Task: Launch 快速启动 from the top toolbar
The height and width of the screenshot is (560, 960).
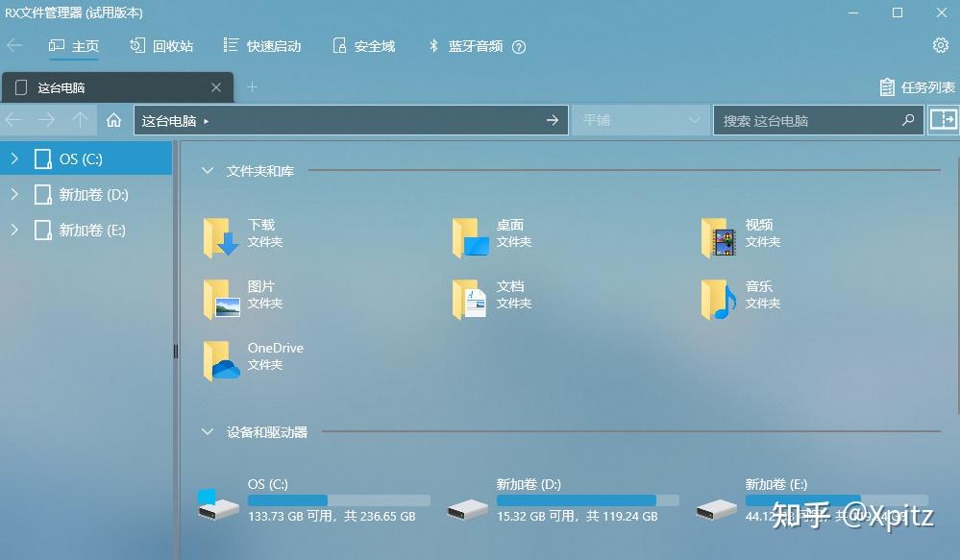Action: [x=260, y=44]
